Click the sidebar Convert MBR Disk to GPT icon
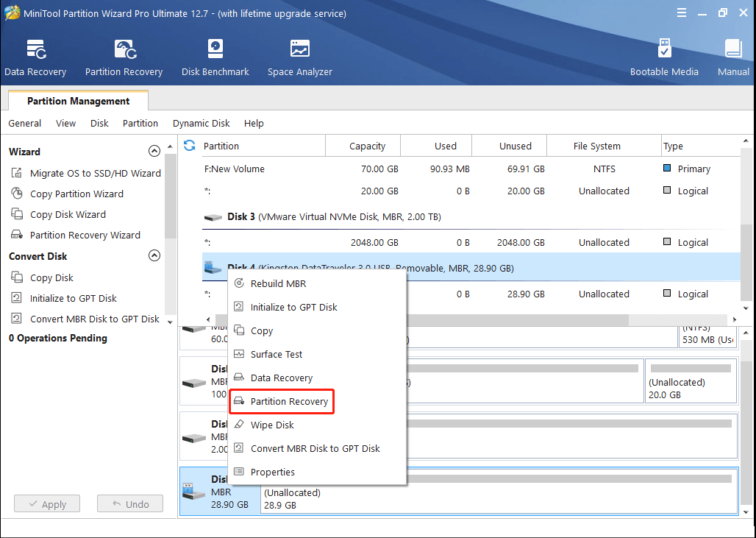Viewport: 756px width, 538px height. point(17,319)
